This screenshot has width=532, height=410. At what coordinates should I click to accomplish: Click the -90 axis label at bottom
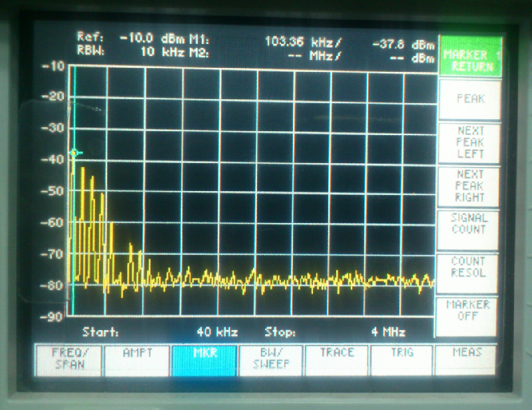(x=51, y=317)
